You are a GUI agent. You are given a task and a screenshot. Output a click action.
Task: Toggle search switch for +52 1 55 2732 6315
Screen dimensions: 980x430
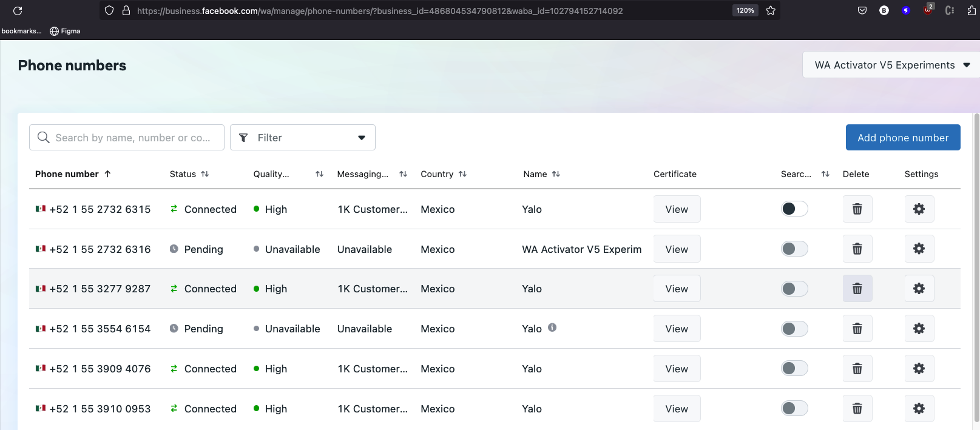(794, 209)
